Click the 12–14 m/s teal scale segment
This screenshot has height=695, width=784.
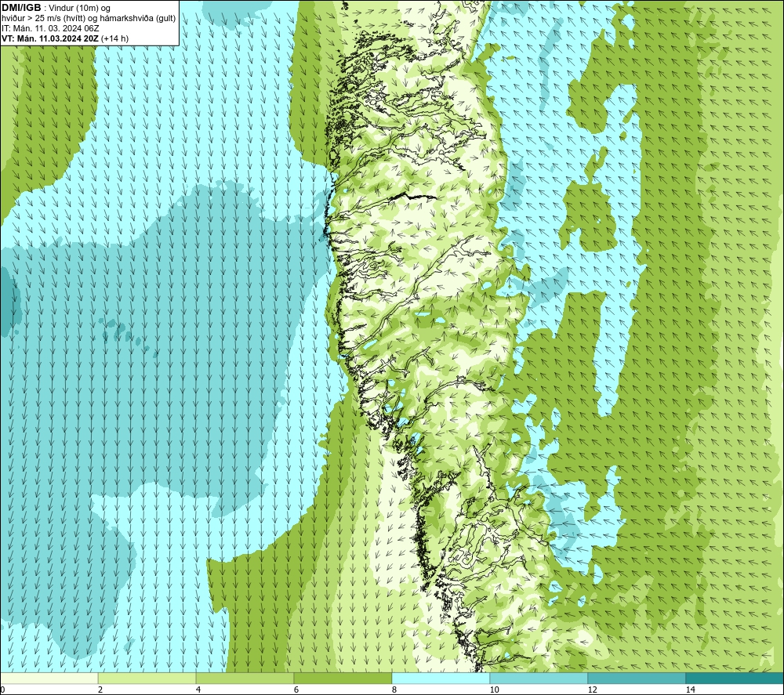(x=637, y=678)
